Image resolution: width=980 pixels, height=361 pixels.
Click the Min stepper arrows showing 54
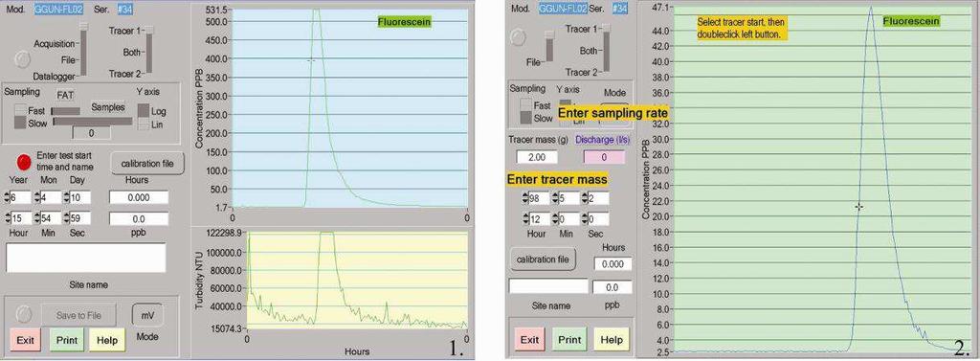(x=37, y=218)
